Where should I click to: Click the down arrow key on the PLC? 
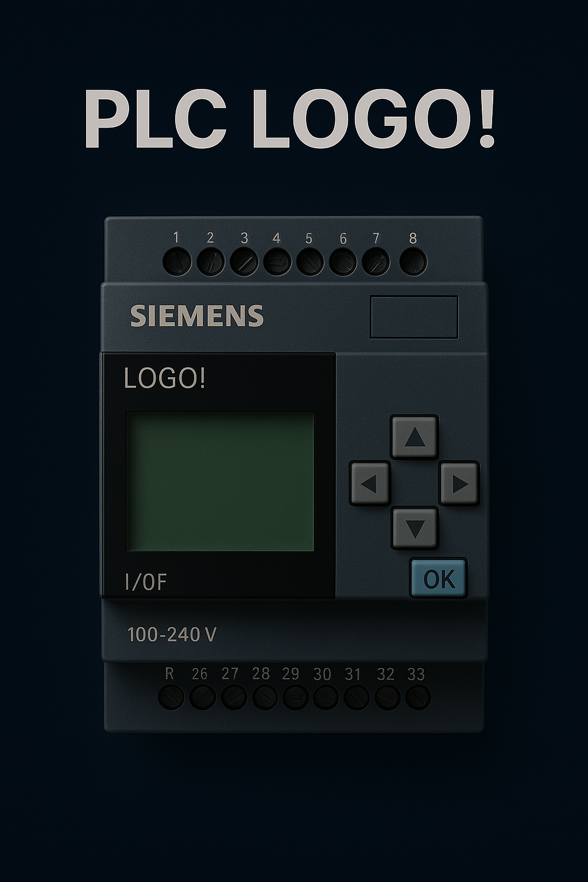coord(415,528)
